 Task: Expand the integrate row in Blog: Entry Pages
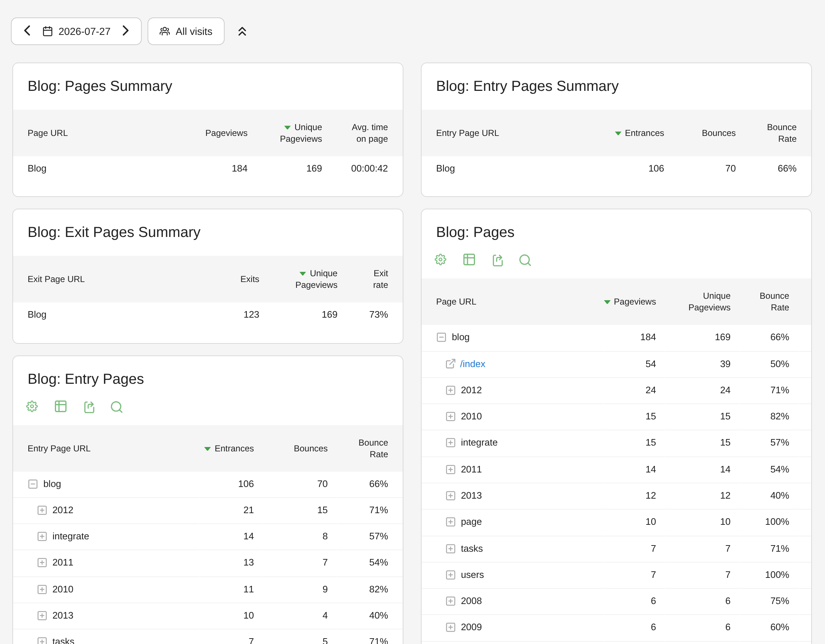click(42, 536)
